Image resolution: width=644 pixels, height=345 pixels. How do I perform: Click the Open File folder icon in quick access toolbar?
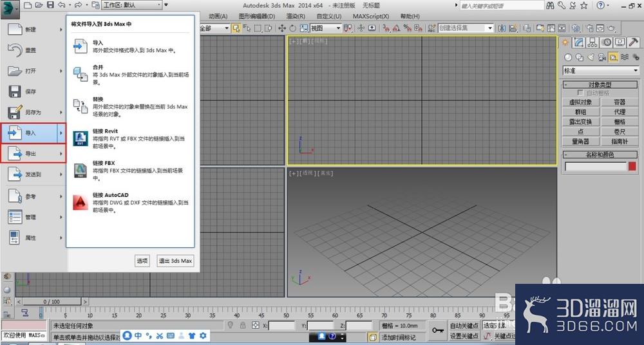click(x=39, y=5)
